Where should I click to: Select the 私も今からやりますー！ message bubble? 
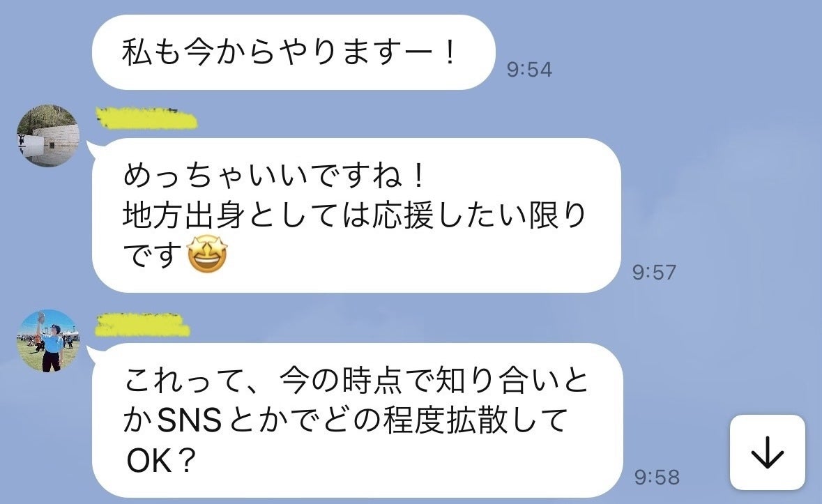(294, 52)
